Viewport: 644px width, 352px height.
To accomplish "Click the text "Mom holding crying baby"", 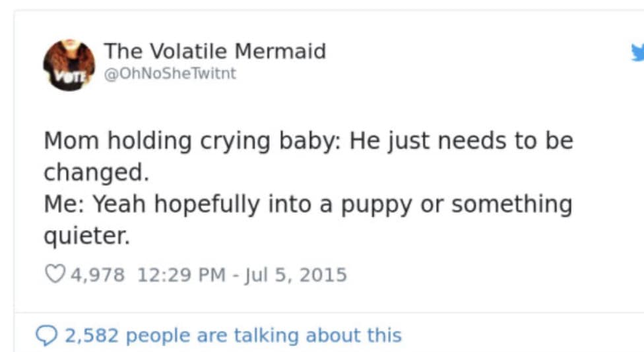I will [191, 141].
